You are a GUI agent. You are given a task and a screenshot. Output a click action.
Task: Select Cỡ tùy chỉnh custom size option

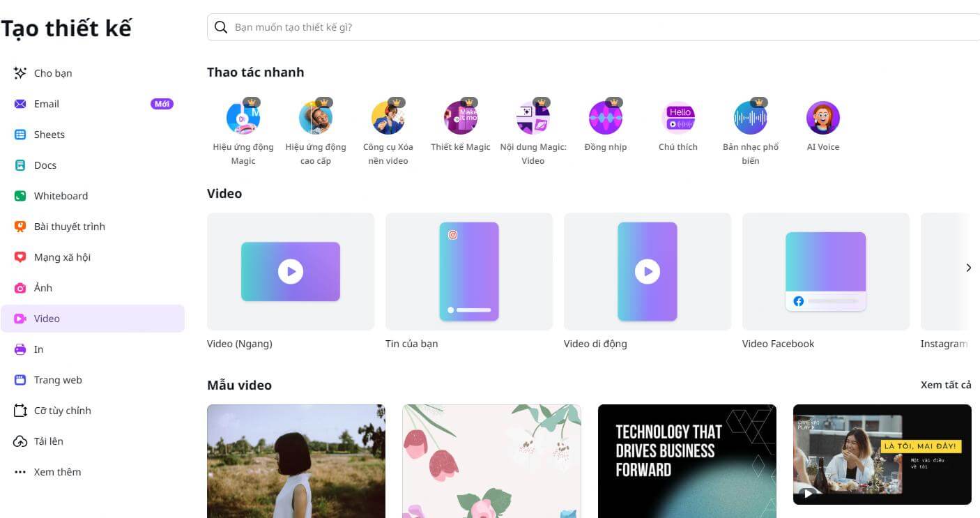62,411
